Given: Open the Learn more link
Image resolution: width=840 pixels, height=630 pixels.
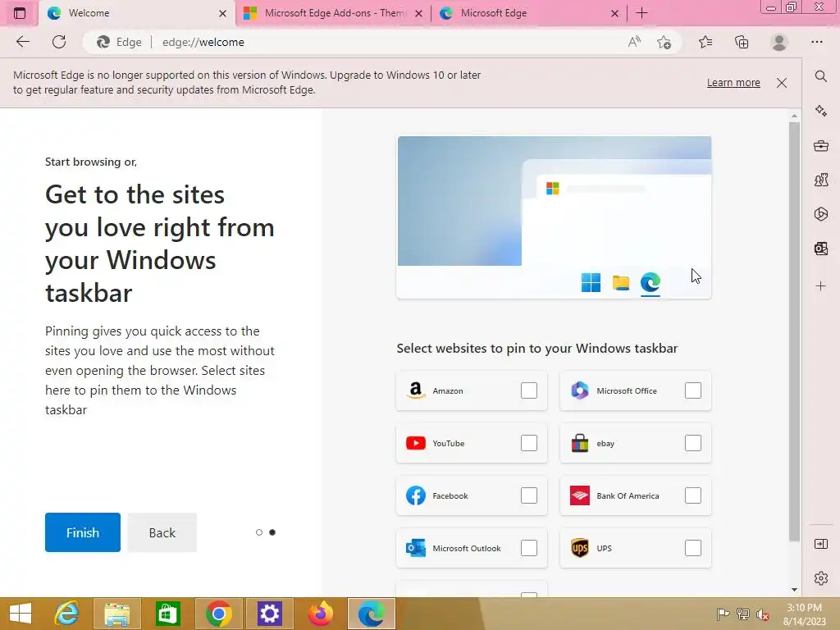Looking at the screenshot, I should (733, 83).
